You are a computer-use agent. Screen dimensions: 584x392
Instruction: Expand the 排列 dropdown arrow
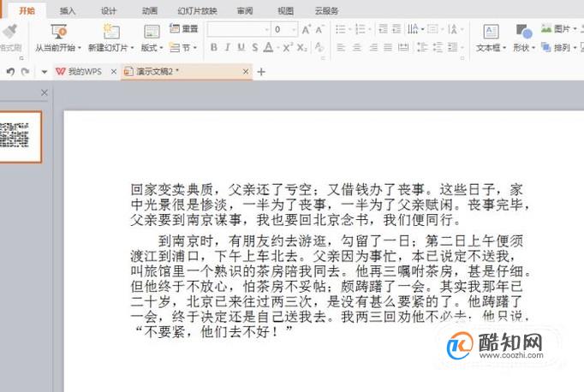tap(575, 48)
